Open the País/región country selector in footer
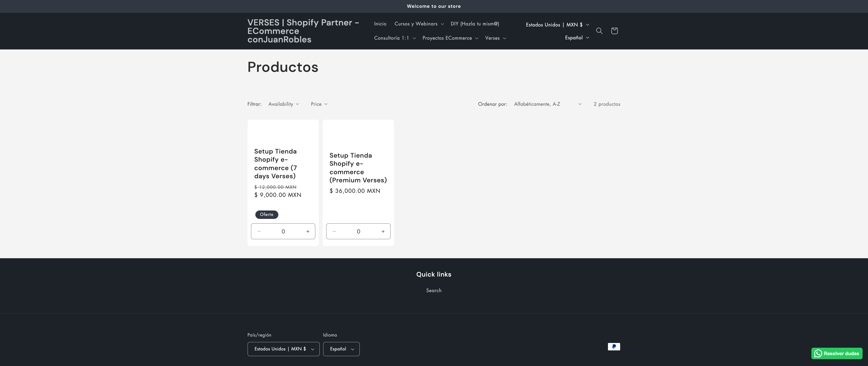The width and height of the screenshot is (868, 366). 283,349
